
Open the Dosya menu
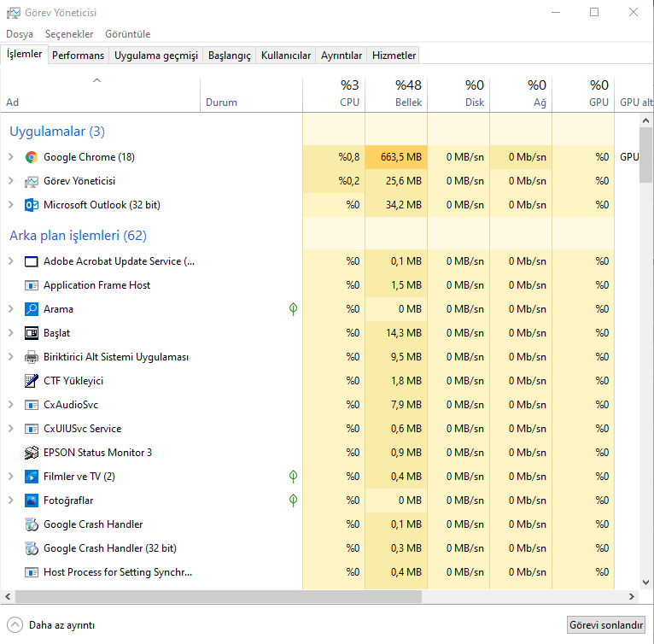pos(20,34)
